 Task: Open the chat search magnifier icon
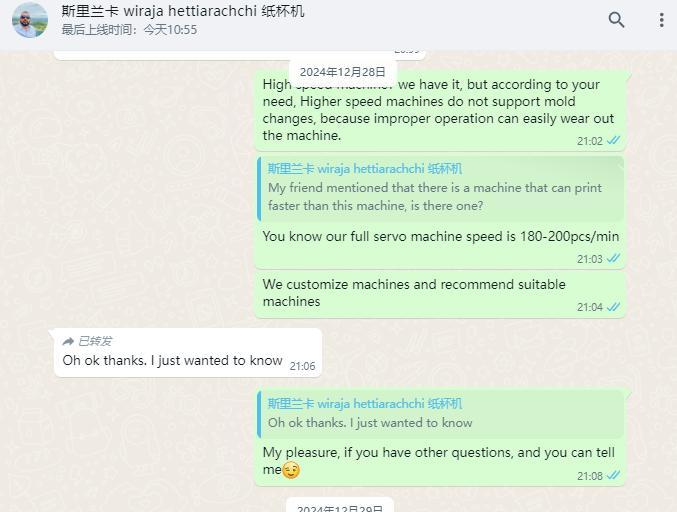tap(616, 20)
